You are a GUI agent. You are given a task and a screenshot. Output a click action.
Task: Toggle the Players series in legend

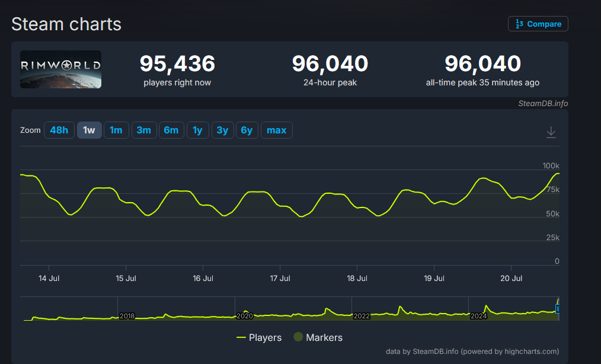coord(259,337)
